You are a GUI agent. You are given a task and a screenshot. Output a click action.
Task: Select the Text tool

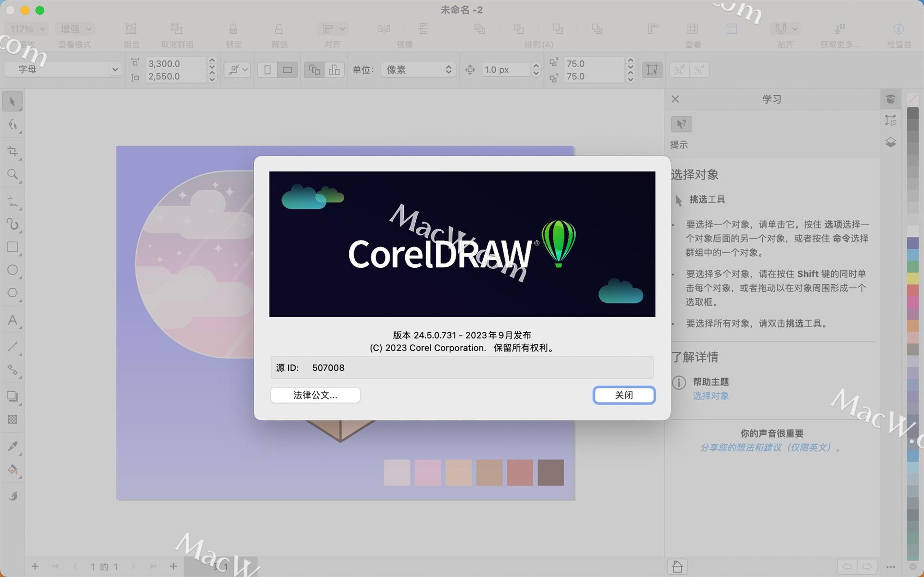[12, 321]
